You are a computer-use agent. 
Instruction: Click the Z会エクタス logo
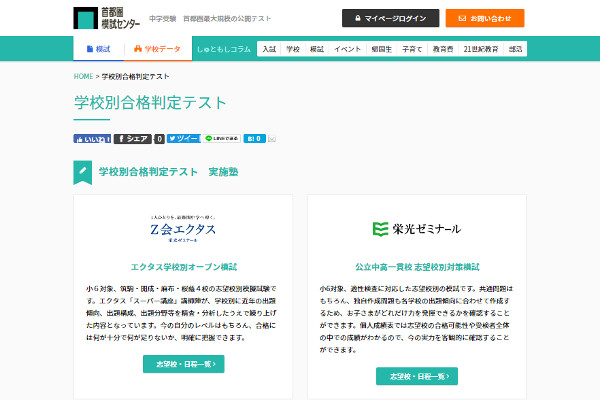pyautogui.click(x=183, y=229)
